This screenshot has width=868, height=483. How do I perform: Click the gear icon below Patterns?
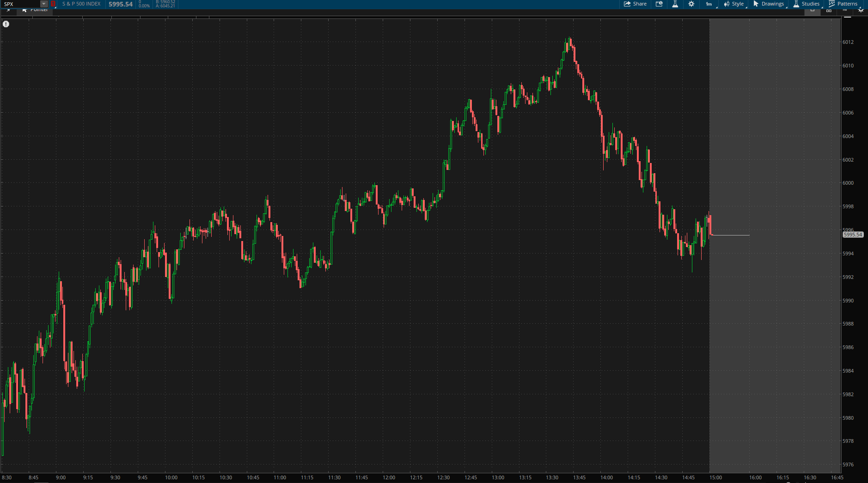(861, 10)
